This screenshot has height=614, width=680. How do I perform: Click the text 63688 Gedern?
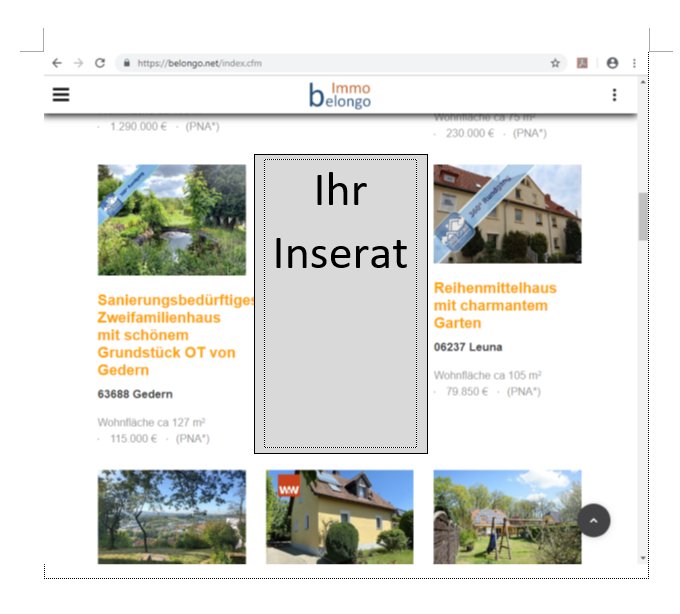click(135, 394)
